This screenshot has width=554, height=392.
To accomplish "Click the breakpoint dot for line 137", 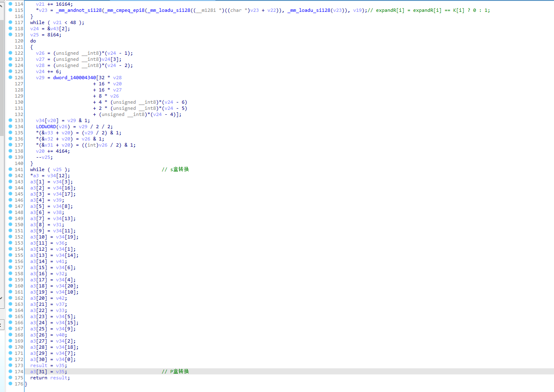I will tap(11, 145).
